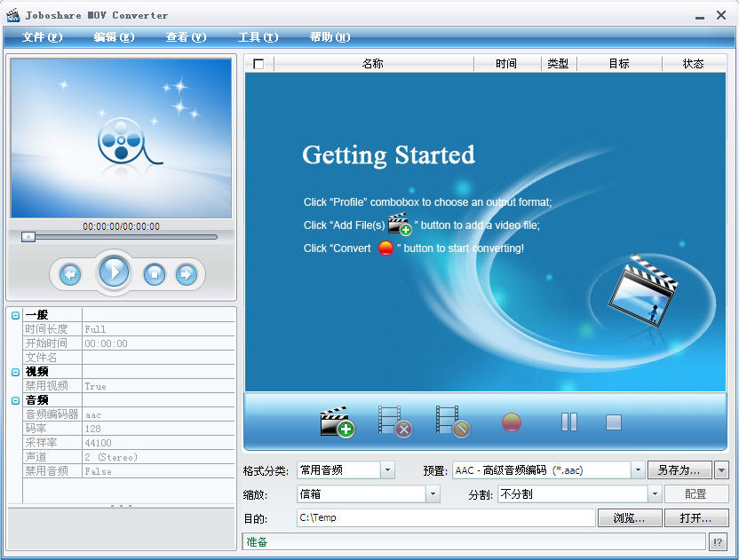739x560 pixels.
Task: Close the Joboshare MOV Converter window
Action: (x=721, y=15)
